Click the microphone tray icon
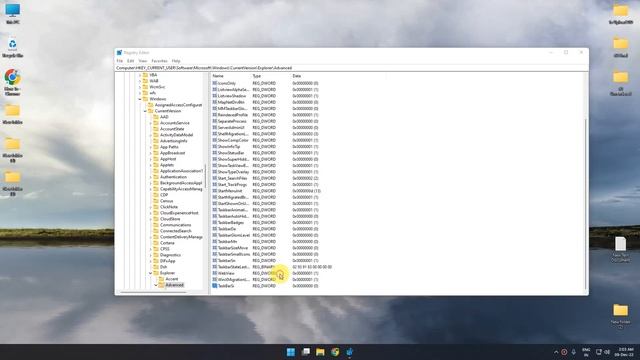This screenshot has height=360, width=640. 573,352
